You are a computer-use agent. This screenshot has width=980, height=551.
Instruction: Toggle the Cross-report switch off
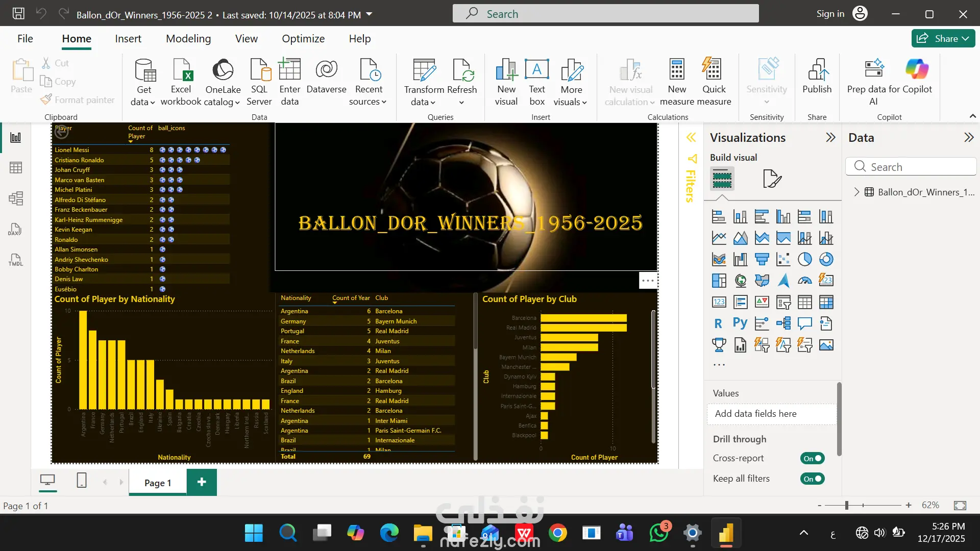coord(812,458)
